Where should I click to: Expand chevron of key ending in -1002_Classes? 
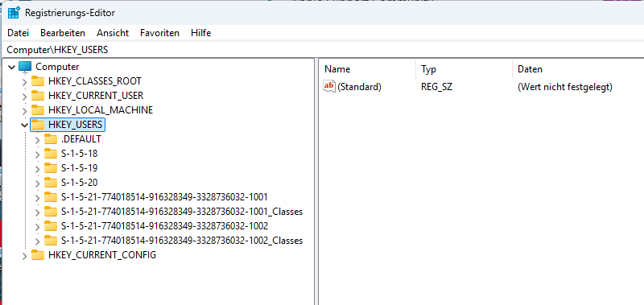(x=37, y=241)
